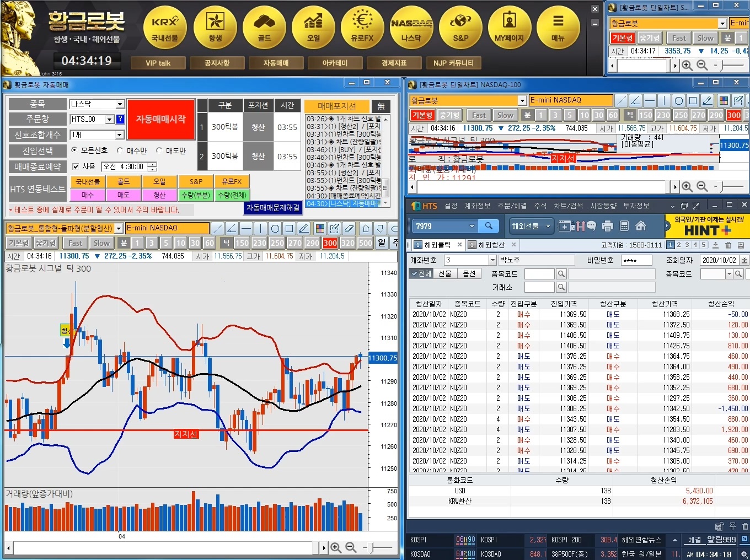The height and width of the screenshot is (560, 750).
Task: Click the home icon in the HTS toolbar
Action: pyautogui.click(x=641, y=225)
